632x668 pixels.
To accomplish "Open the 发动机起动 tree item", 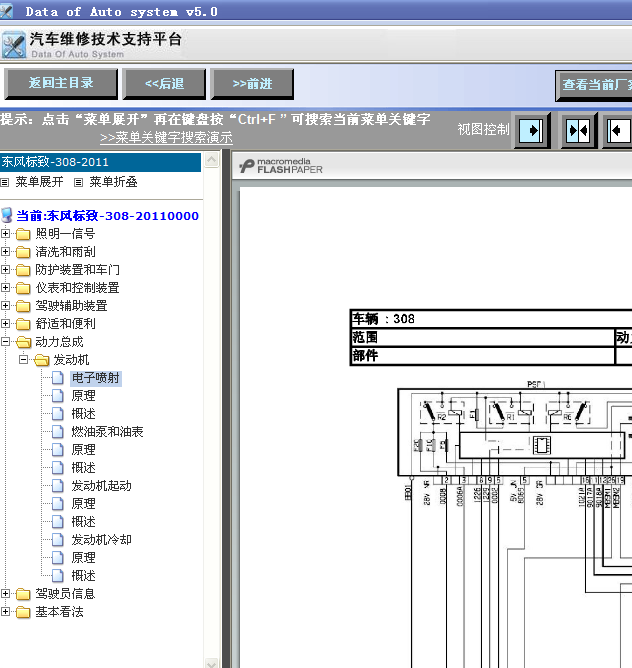I will coord(101,486).
